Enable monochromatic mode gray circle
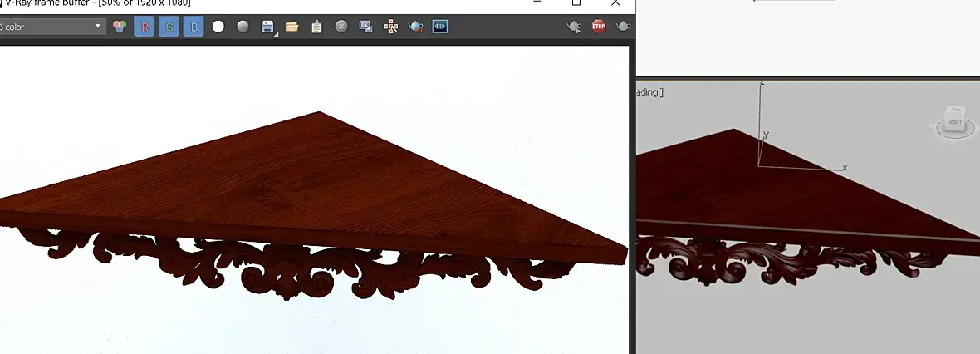Image resolution: width=980 pixels, height=354 pixels. click(x=243, y=27)
